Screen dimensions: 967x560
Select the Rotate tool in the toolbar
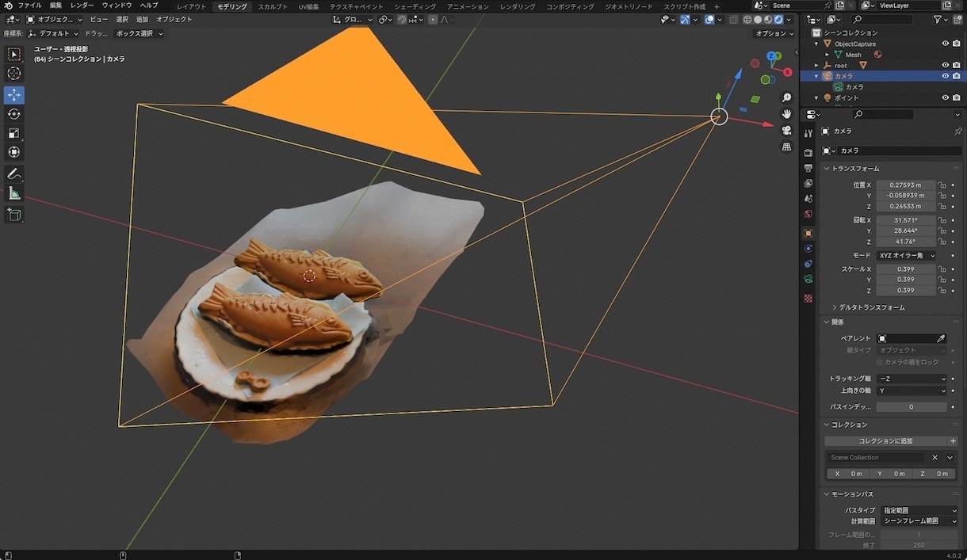click(x=14, y=114)
